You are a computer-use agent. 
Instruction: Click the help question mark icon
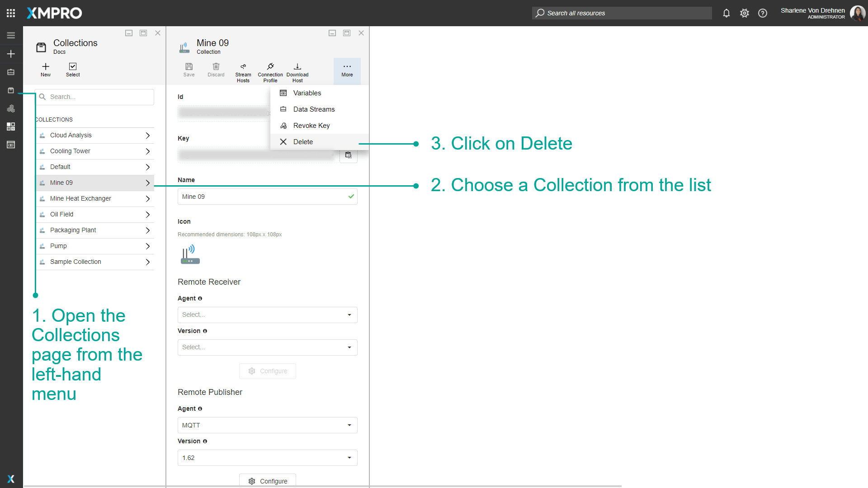[762, 13]
